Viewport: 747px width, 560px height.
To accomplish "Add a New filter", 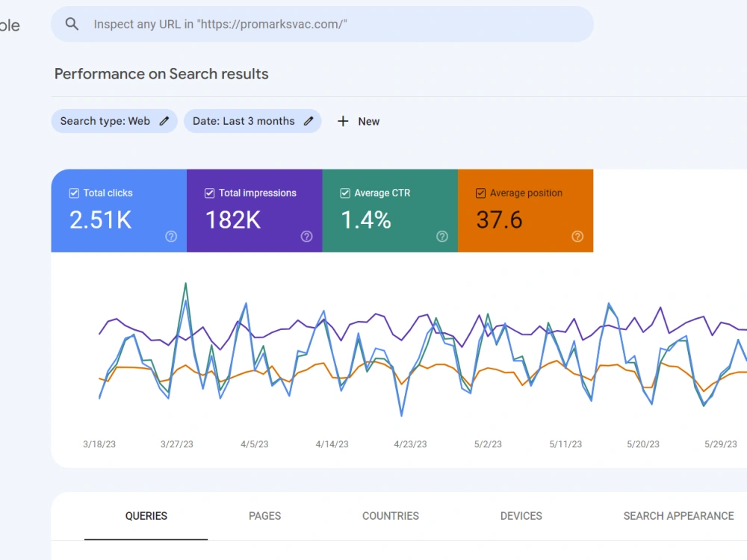I will tap(359, 122).
